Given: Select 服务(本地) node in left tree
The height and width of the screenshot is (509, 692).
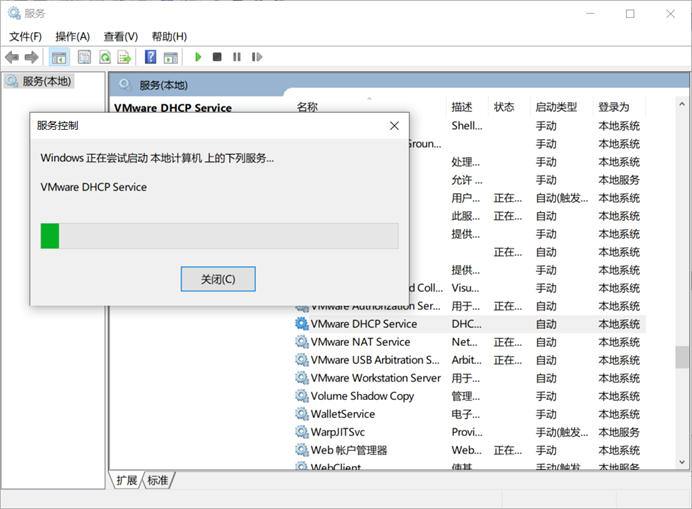Looking at the screenshot, I should [x=39, y=81].
